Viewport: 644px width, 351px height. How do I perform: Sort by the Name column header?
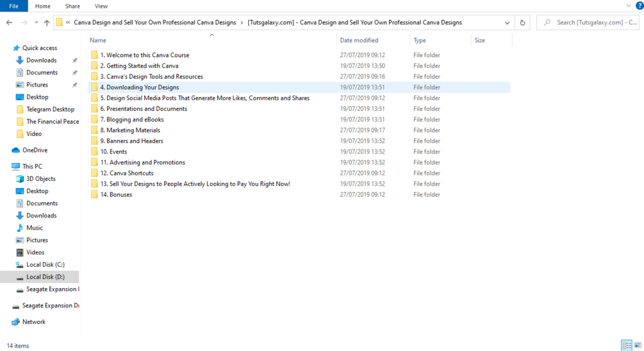click(x=98, y=40)
